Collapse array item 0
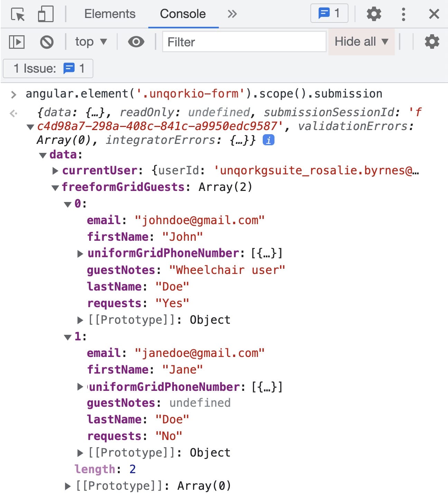 (x=68, y=204)
